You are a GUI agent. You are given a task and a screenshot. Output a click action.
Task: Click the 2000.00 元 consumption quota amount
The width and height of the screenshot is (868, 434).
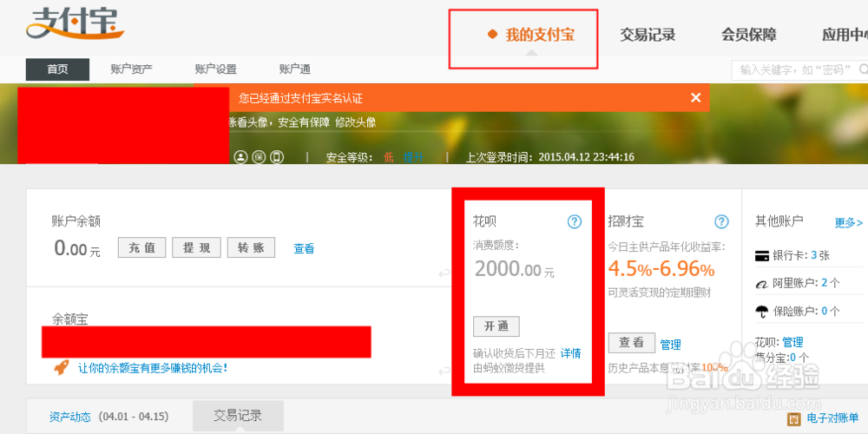[514, 270]
